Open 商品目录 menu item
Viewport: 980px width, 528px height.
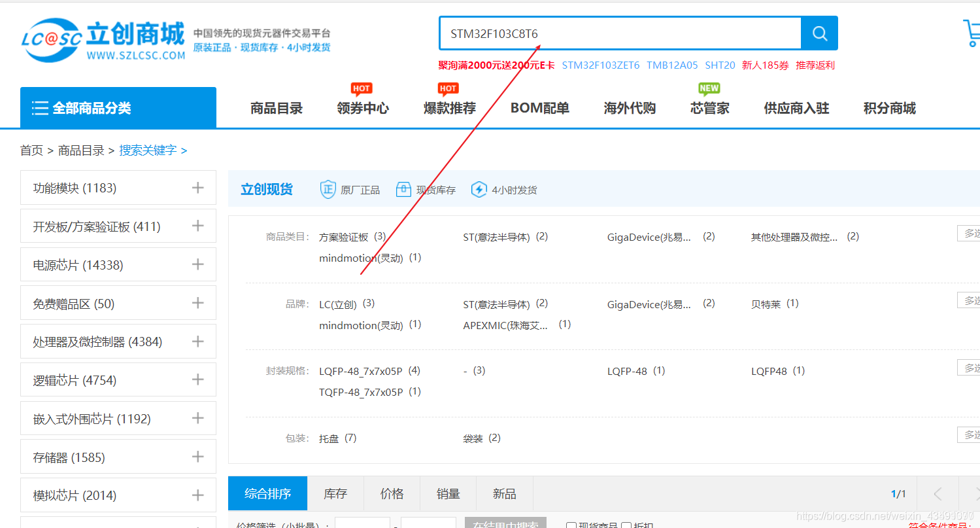point(277,108)
